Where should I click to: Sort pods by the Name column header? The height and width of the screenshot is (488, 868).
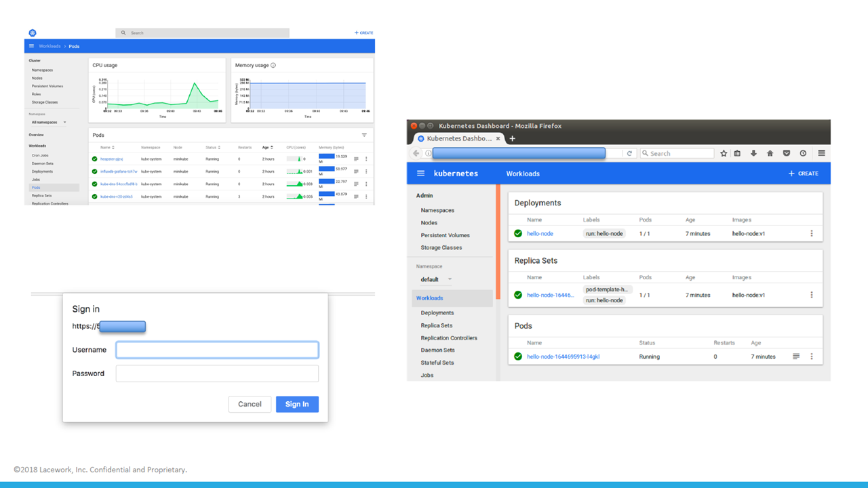107,147
